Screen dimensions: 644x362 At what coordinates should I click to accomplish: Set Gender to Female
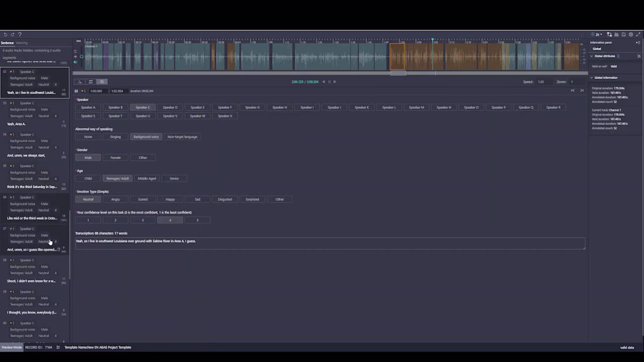(x=115, y=157)
